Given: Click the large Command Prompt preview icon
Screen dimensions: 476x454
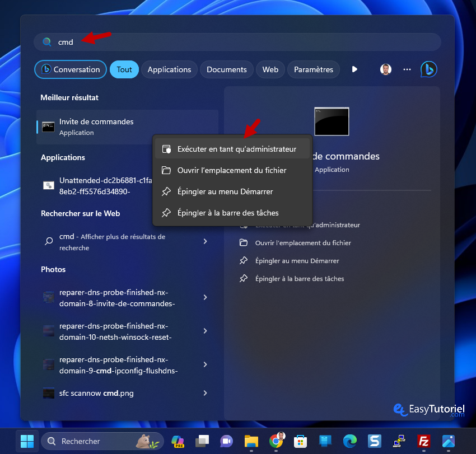Looking at the screenshot, I should pos(332,121).
